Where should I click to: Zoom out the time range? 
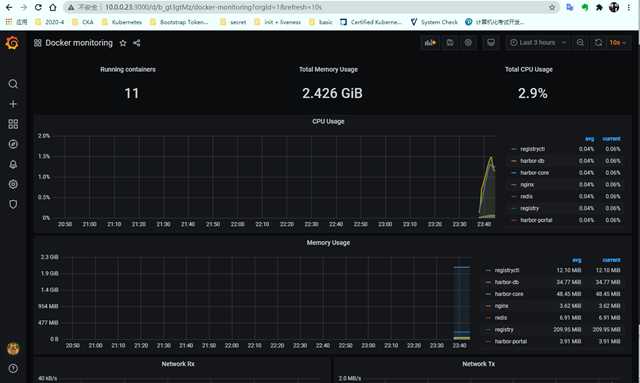(580, 42)
